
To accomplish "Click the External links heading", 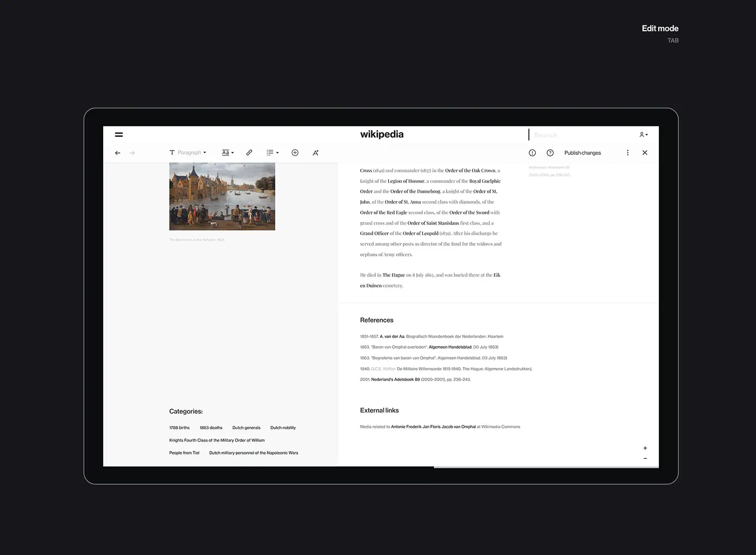I will 380,410.
